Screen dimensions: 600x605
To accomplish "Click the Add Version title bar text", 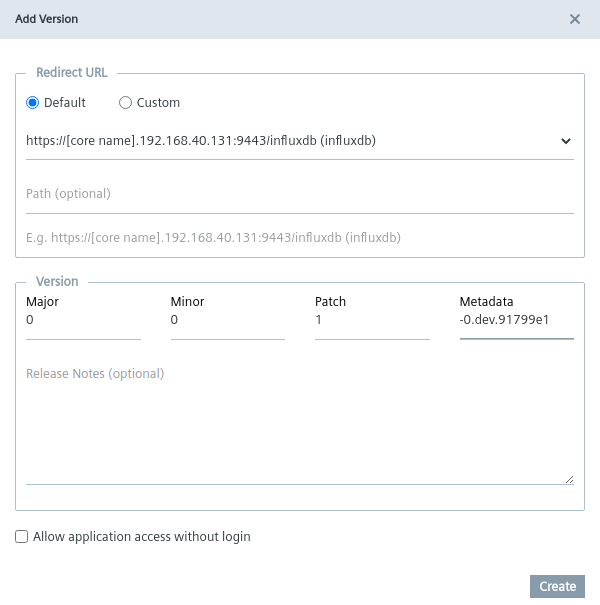I will 46,19.
